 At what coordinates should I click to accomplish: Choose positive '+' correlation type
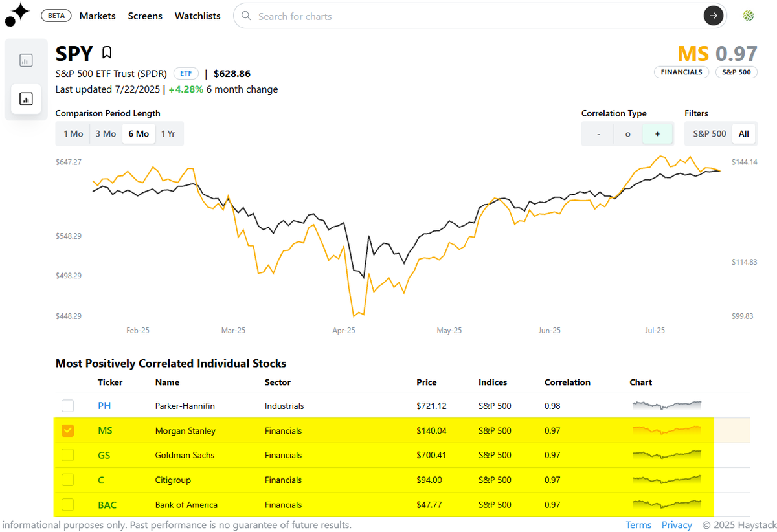657,134
